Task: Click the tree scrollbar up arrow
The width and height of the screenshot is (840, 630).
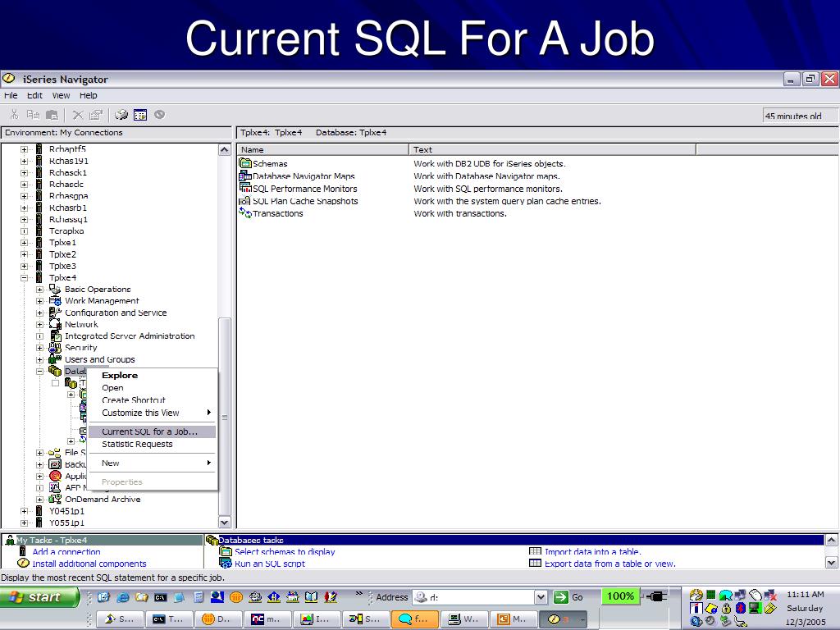Action: (225, 149)
